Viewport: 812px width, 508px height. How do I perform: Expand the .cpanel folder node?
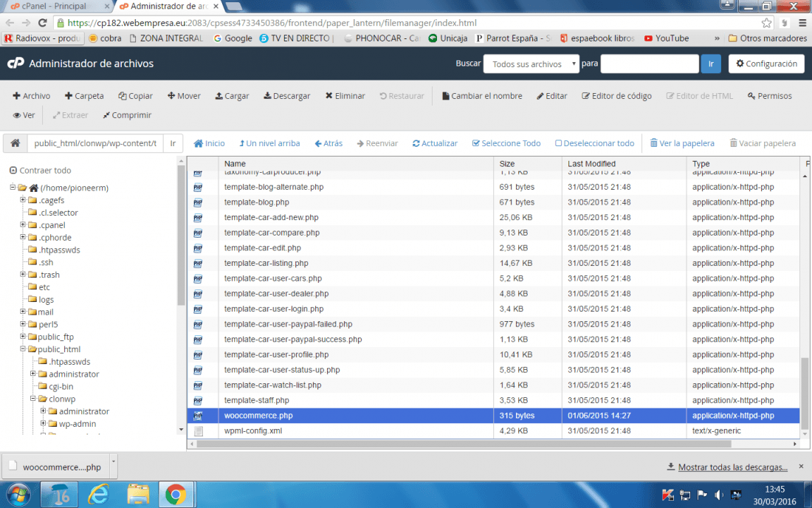pyautogui.click(x=23, y=224)
